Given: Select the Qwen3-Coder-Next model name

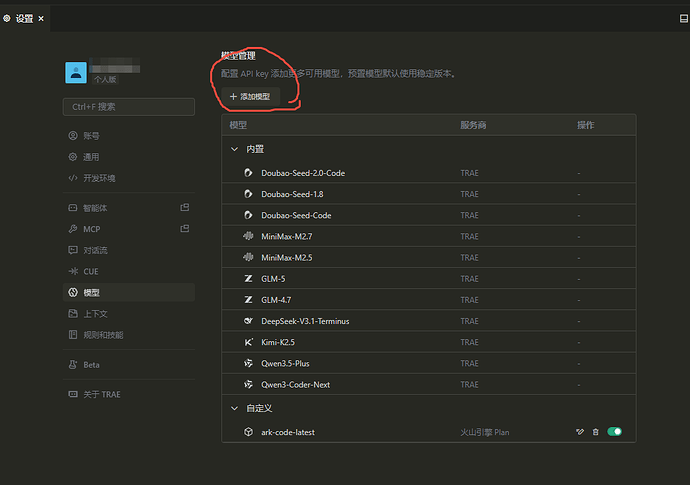Looking at the screenshot, I should 296,384.
